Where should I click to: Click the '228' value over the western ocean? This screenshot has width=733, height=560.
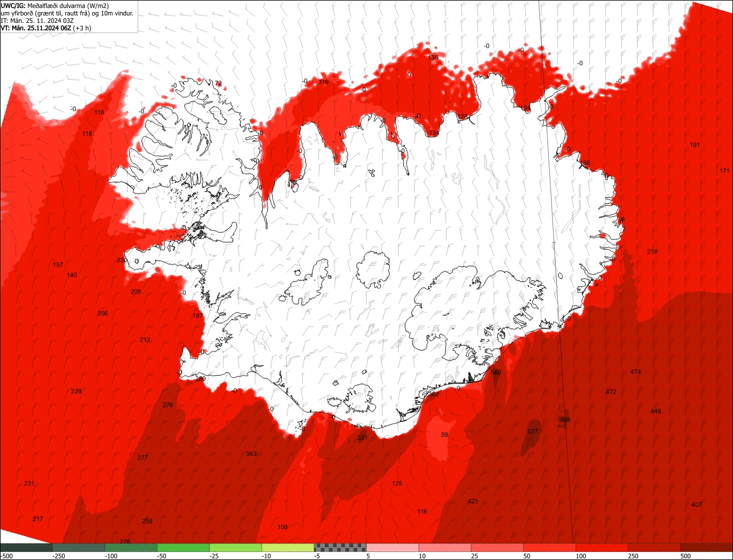[76, 391]
